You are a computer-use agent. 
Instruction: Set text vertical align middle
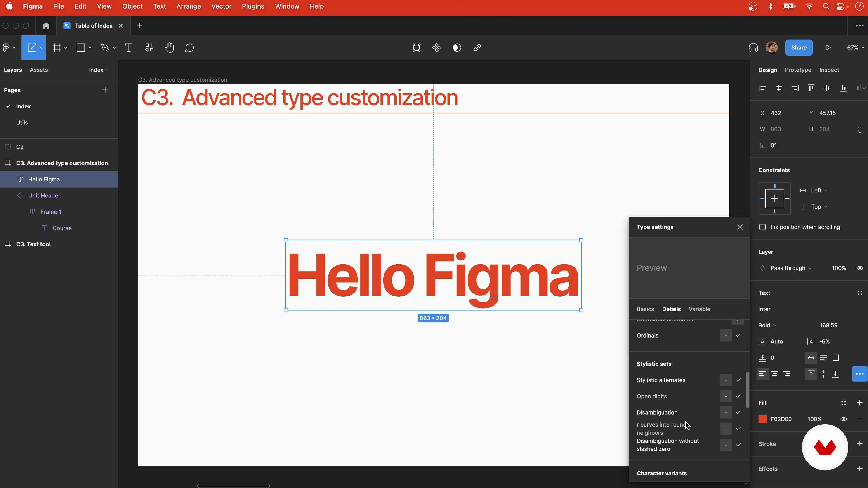[x=823, y=374]
